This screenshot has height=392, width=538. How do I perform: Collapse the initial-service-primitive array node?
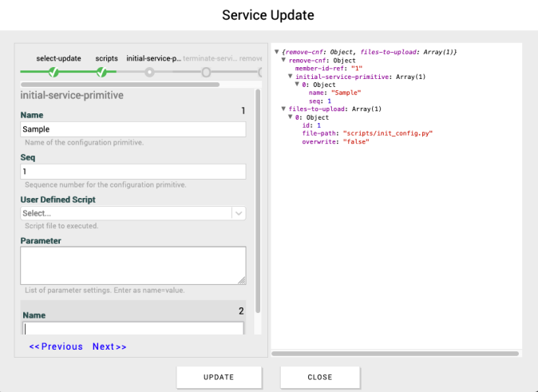pyautogui.click(x=291, y=77)
